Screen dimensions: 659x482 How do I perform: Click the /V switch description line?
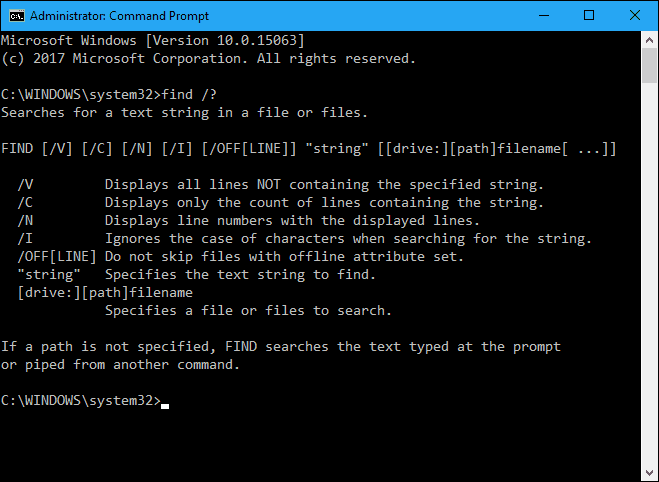coord(280,184)
